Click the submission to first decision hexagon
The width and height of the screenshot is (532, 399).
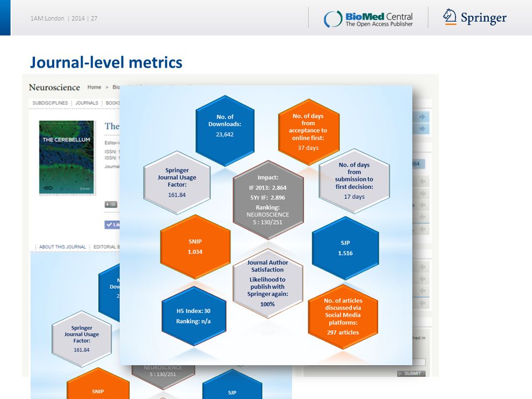click(354, 181)
